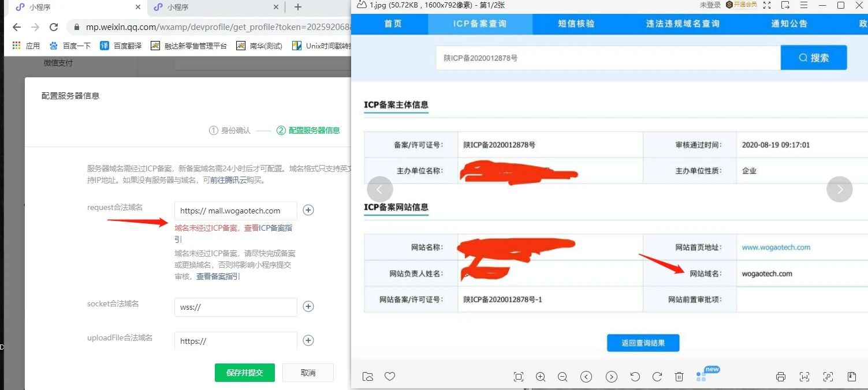
Task: Open the image viewer hamburger menu
Action: (804, 5)
